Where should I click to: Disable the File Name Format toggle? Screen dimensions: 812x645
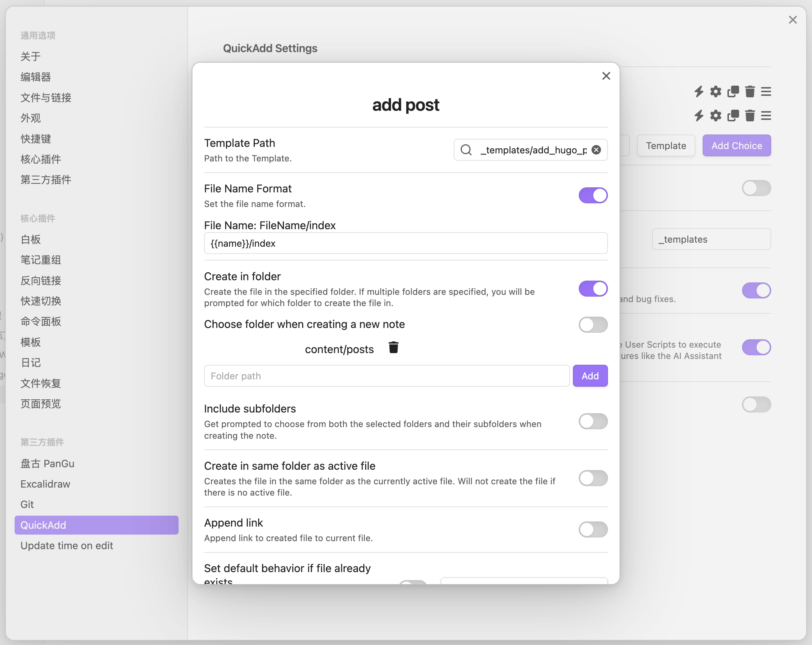pos(593,195)
